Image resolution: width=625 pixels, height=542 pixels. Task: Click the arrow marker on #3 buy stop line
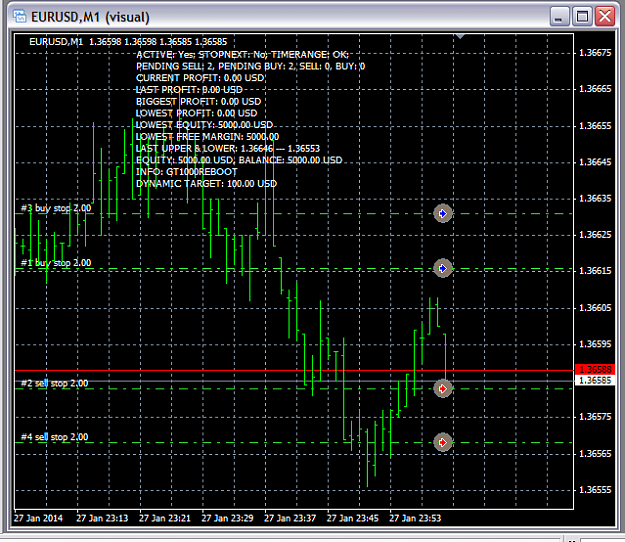[x=442, y=214]
